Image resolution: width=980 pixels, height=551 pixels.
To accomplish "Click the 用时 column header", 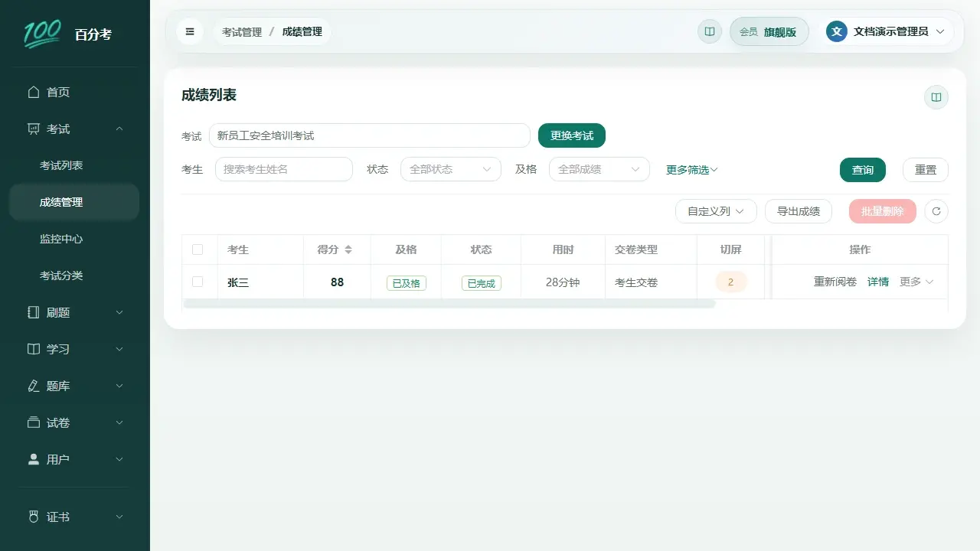I will pos(563,249).
